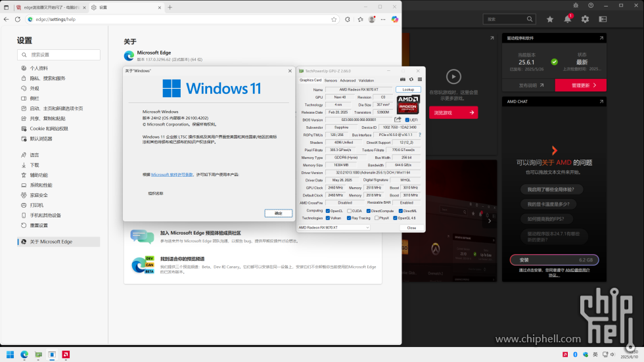The image size is (644, 362).
Task: Click 浏览游戏 red button
Action: coord(453,112)
